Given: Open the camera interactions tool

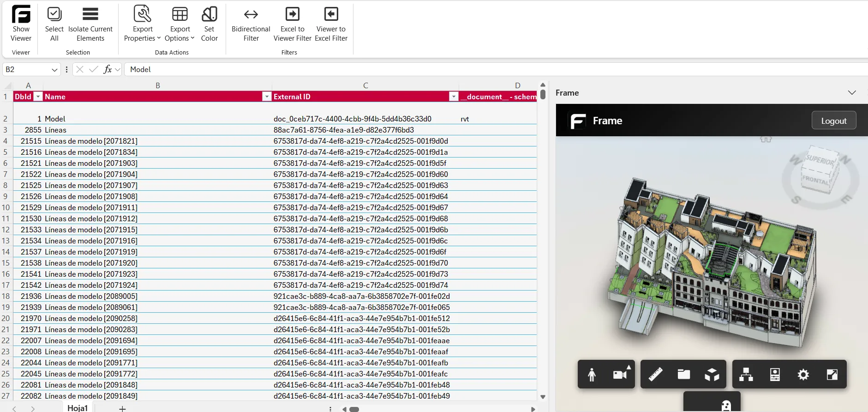Looking at the screenshot, I should (621, 375).
